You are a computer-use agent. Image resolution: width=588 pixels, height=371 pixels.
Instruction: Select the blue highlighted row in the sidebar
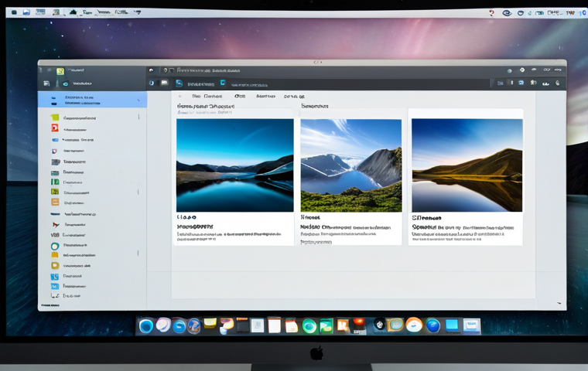tap(92, 100)
